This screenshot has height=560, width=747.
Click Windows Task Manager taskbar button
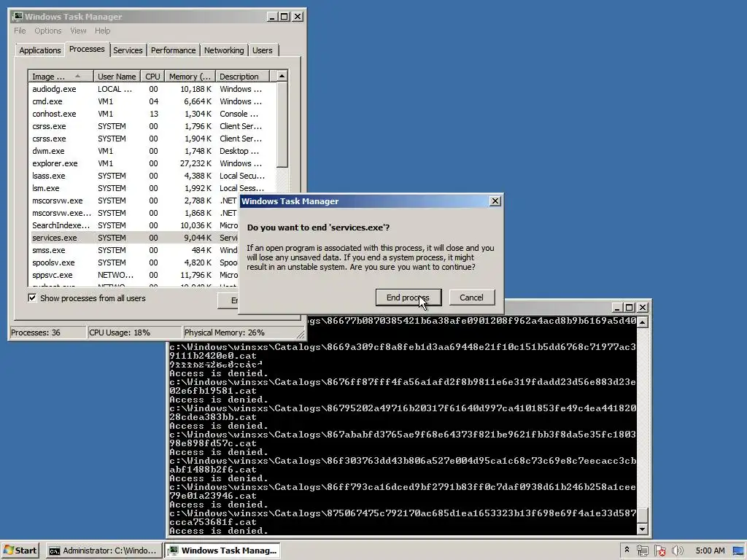pos(222,551)
